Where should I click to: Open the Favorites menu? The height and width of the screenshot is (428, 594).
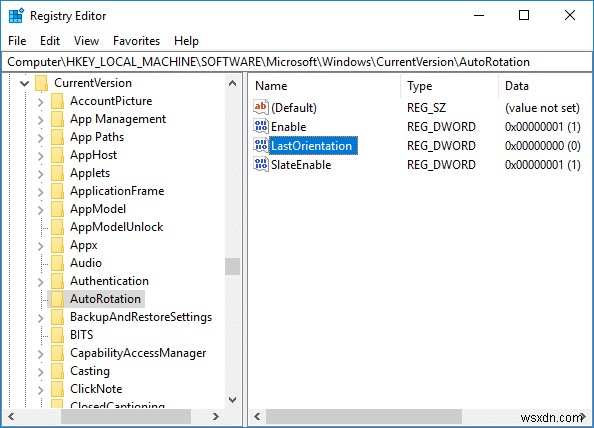[x=136, y=41]
